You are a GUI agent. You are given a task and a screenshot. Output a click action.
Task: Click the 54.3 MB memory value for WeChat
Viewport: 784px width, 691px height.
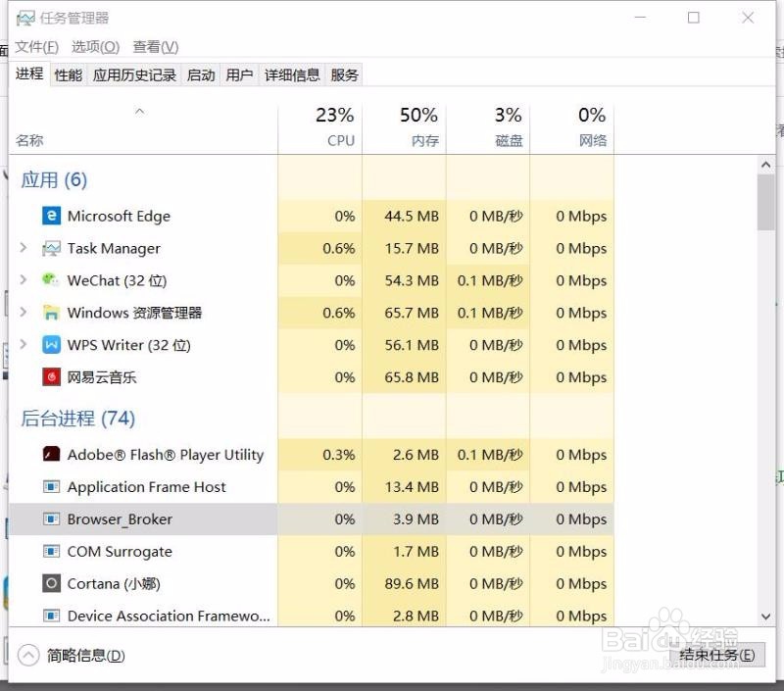[412, 280]
